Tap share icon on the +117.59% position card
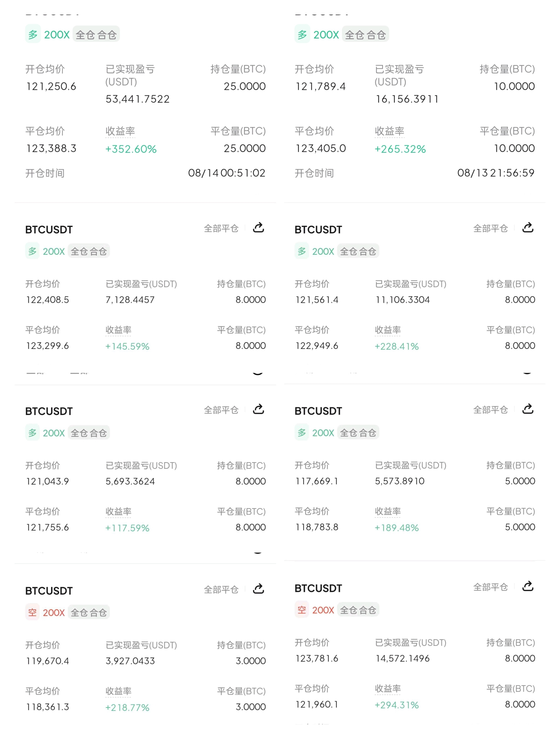 coord(259,410)
